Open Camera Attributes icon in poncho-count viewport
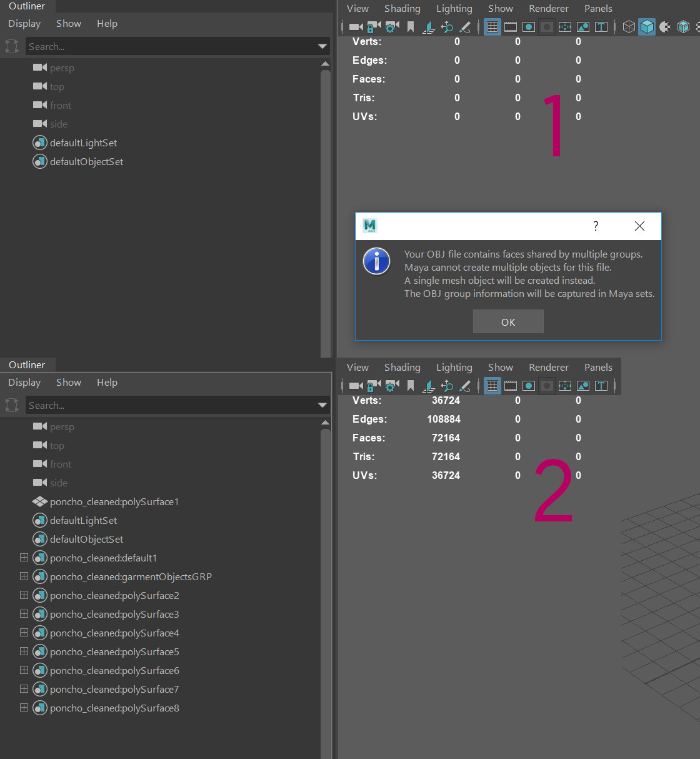Viewport: 700px width, 759px height. point(392,386)
